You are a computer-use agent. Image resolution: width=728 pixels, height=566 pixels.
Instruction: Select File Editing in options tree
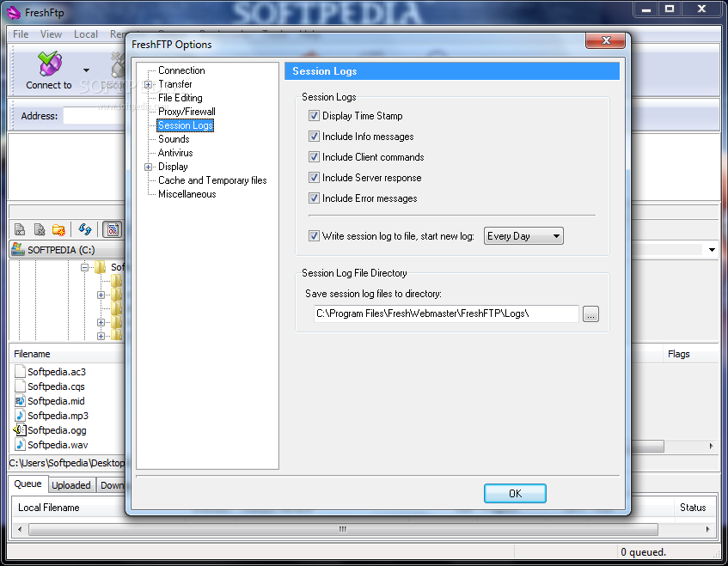point(180,98)
